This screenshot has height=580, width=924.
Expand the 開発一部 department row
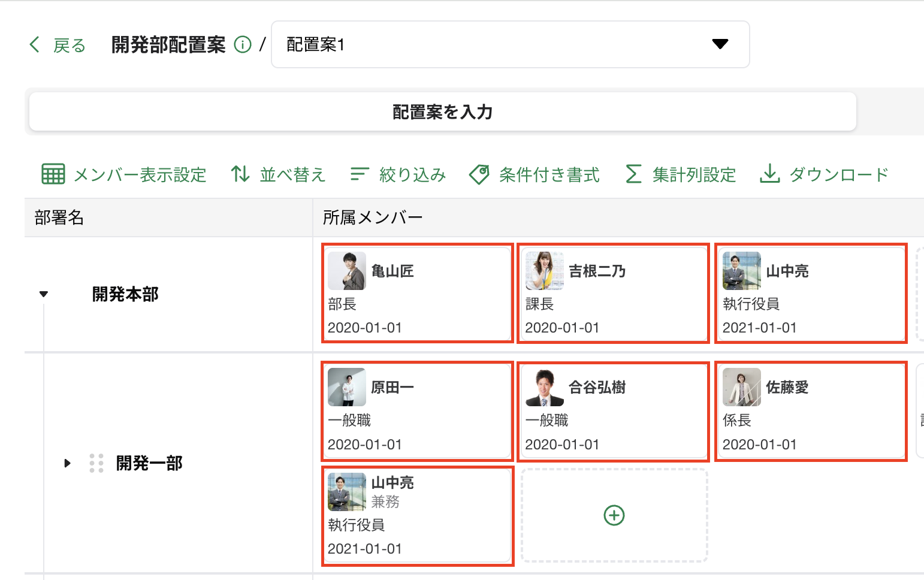coord(67,463)
